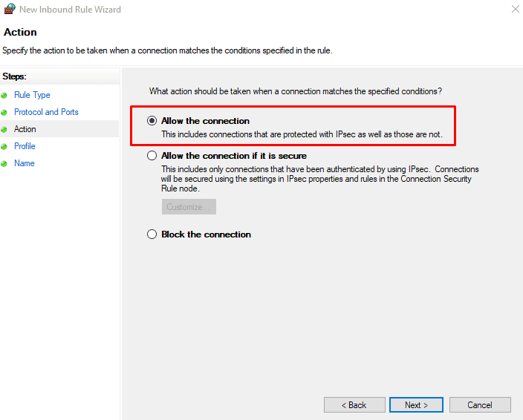Click the greyed Customize button

click(189, 207)
